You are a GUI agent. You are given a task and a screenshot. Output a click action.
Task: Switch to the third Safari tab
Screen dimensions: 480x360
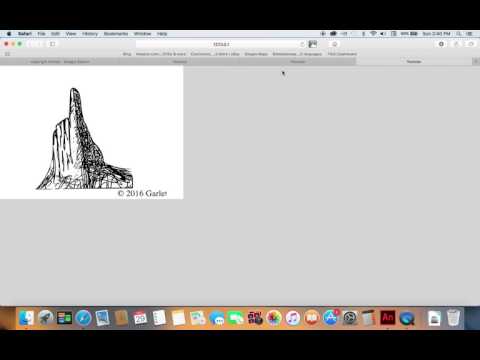point(297,62)
